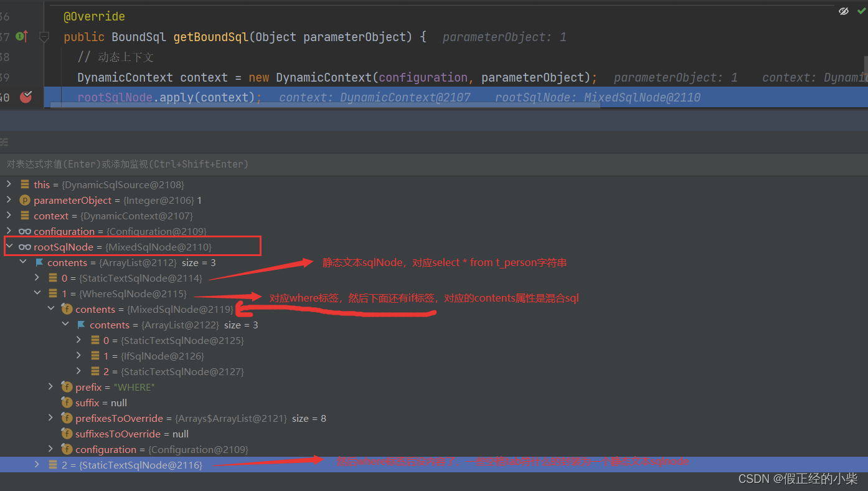Expand the prefix "WHERE" field
The height and width of the screenshot is (491, 868).
pos(50,387)
